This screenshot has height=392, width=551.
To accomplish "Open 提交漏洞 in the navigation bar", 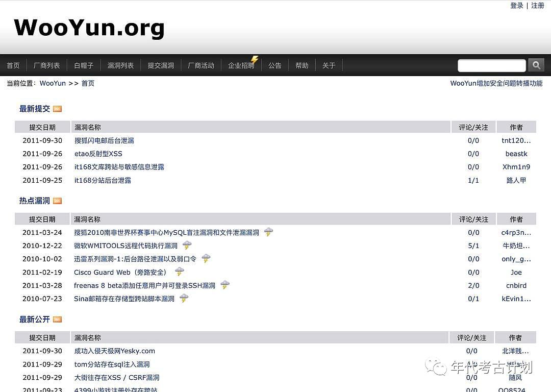I will pos(161,65).
